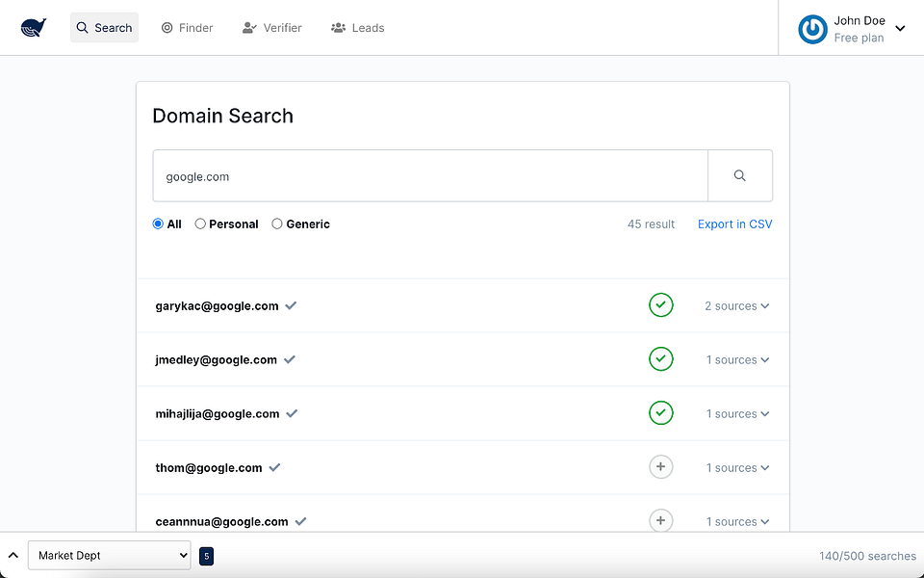Image resolution: width=924 pixels, height=578 pixels.
Task: Click John Doe's profile avatar icon
Action: [812, 29]
